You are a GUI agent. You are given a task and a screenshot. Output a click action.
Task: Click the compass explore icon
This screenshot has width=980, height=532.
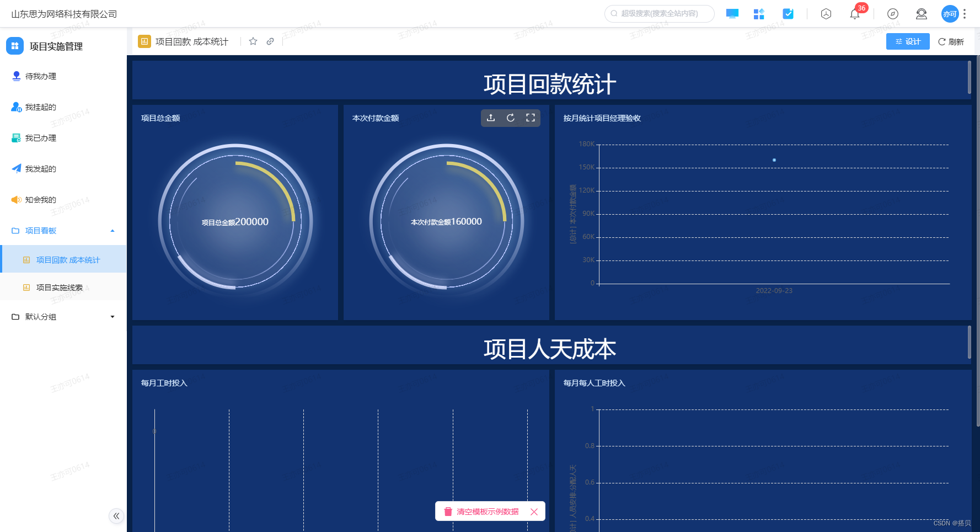tap(892, 14)
